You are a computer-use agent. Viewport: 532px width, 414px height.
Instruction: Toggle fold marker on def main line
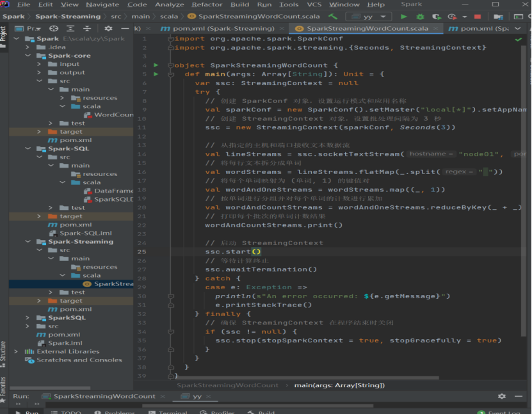pyautogui.click(x=171, y=74)
